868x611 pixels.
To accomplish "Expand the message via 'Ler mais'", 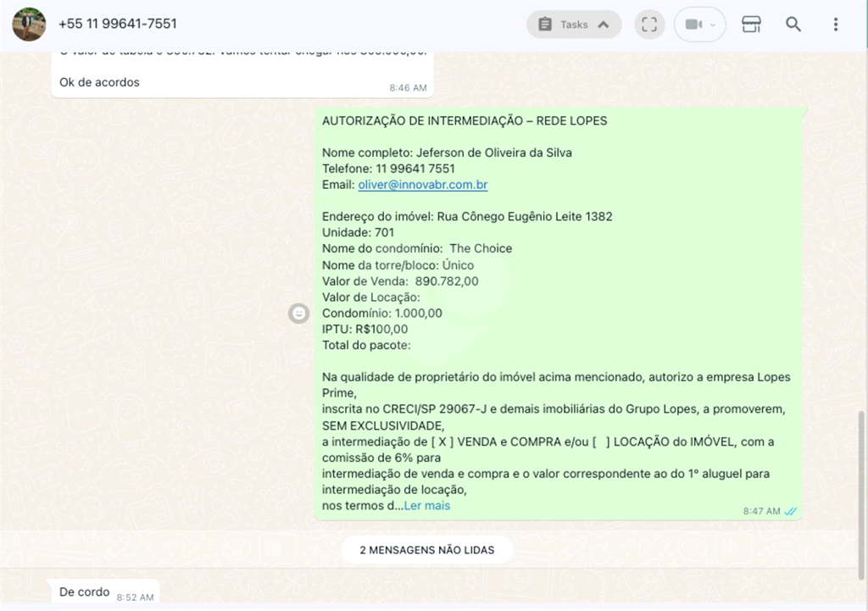I will [x=427, y=506].
